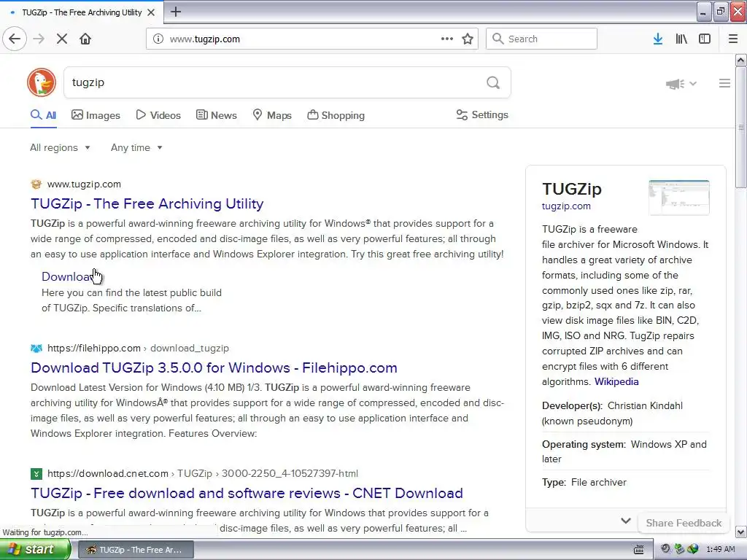Open page actions three-dot menu

[447, 39]
